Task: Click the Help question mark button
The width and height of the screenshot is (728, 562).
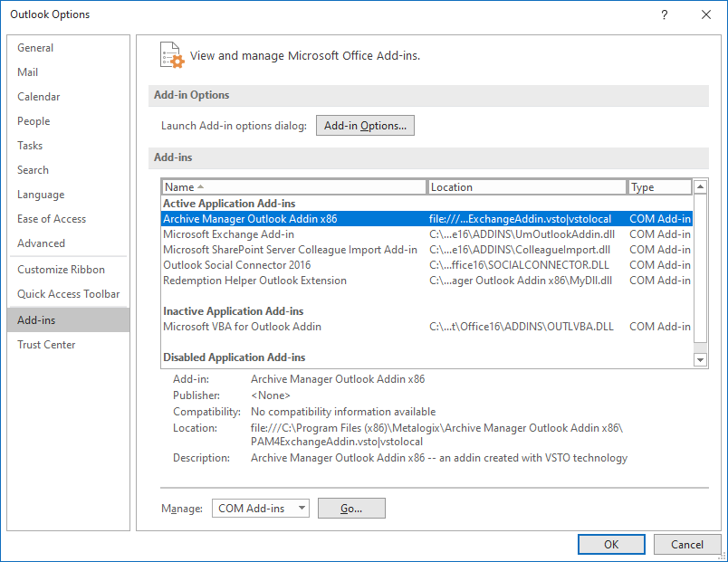Action: (x=665, y=14)
